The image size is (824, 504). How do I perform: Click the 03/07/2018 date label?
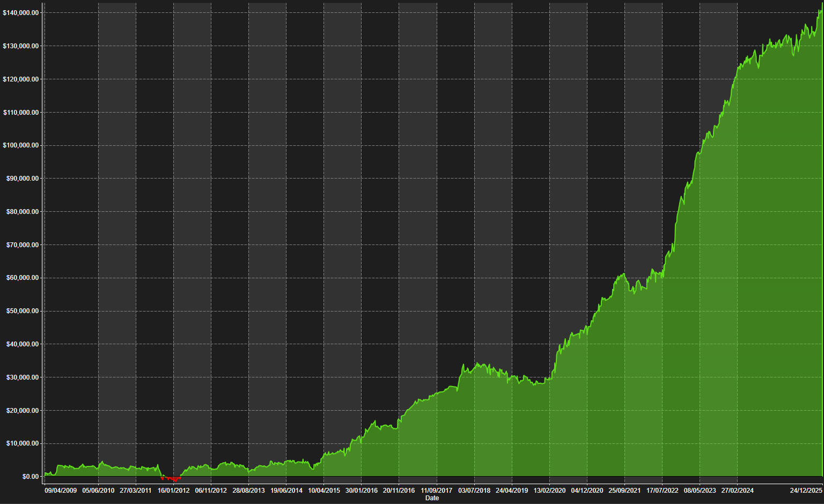tap(474, 491)
